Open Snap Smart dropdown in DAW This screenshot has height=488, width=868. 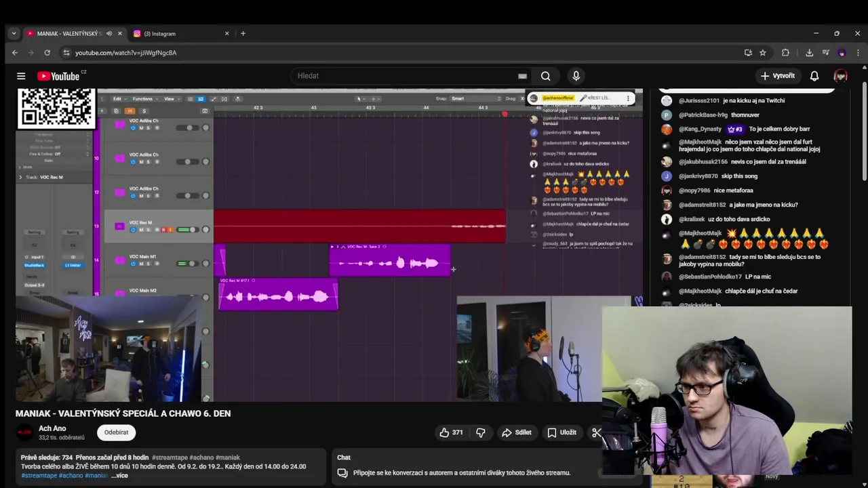475,99
